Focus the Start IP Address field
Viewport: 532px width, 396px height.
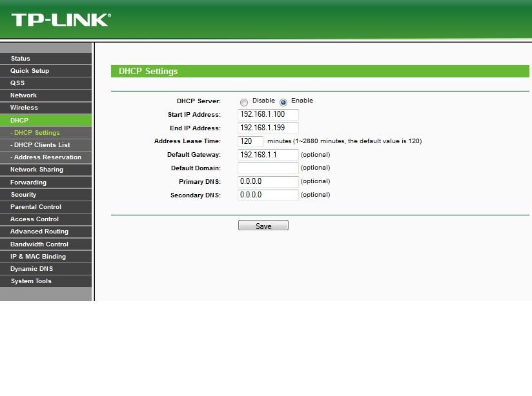click(x=268, y=115)
